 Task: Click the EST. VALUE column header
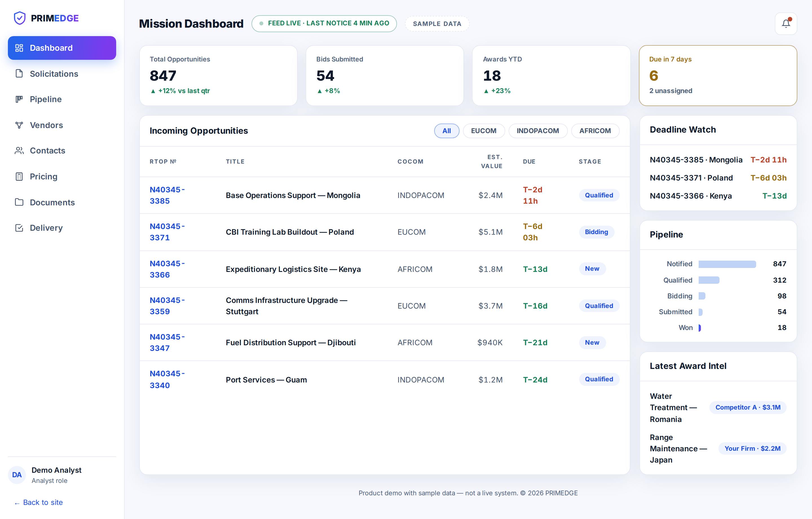point(492,161)
